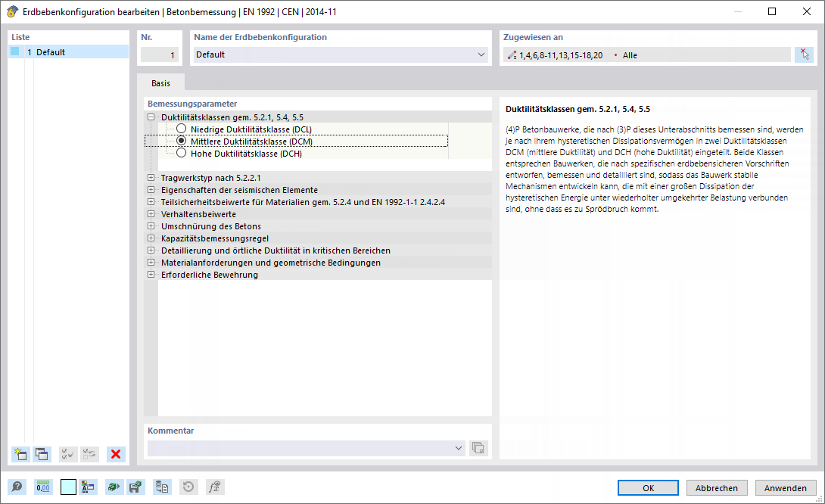Save input data as default with the diskette icon

136,487
